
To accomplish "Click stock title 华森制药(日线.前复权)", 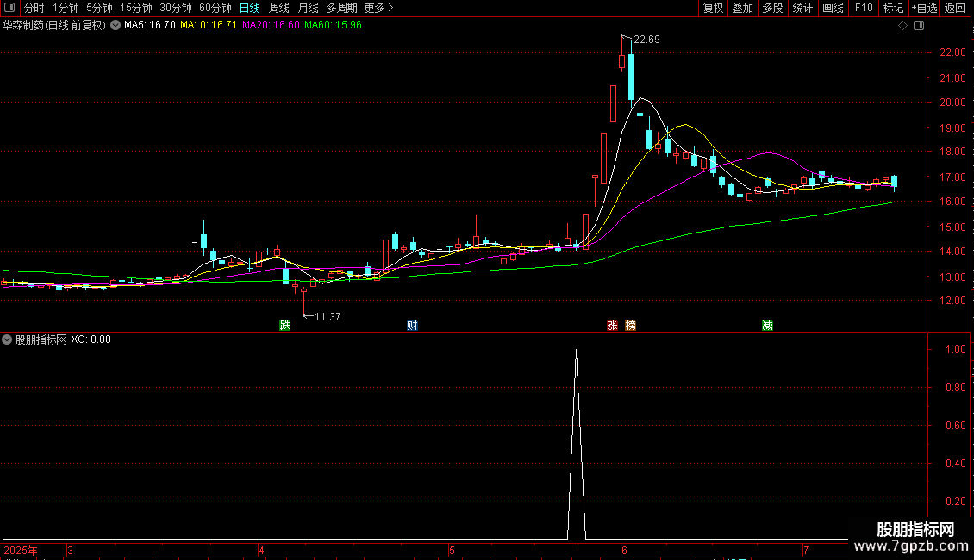I will click(54, 26).
